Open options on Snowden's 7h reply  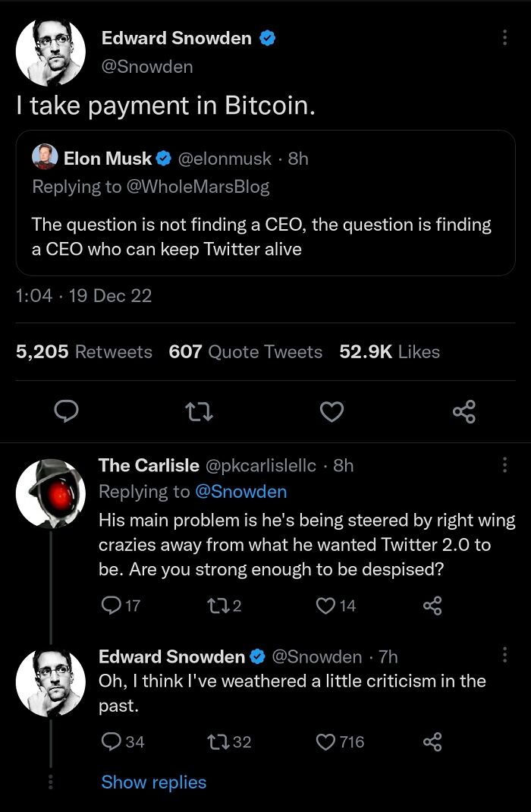click(x=505, y=655)
